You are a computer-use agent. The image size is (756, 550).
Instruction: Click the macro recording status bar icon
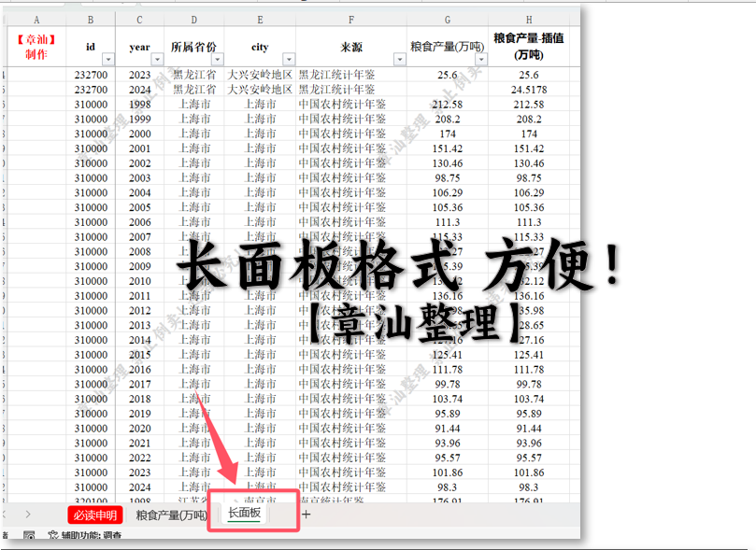click(x=29, y=536)
